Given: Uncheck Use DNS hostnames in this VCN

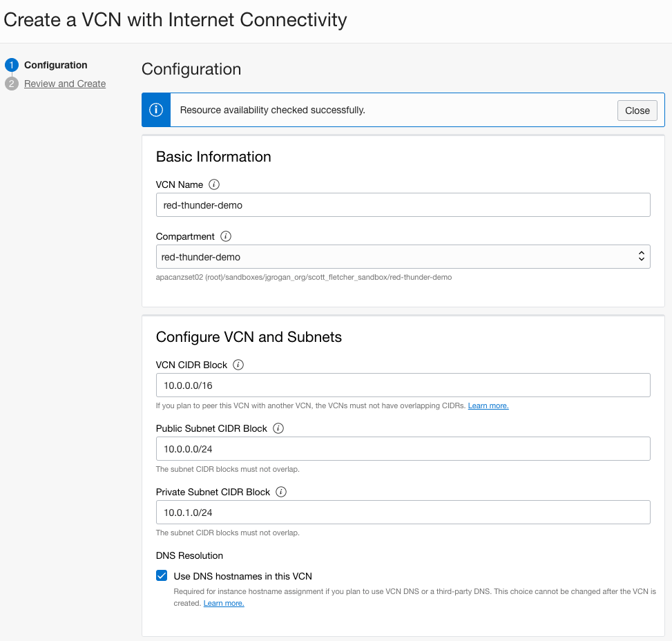Looking at the screenshot, I should tap(162, 575).
